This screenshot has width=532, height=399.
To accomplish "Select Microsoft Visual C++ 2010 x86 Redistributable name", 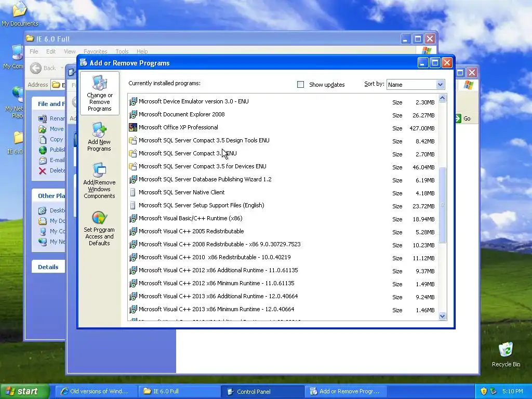I will (x=215, y=257).
